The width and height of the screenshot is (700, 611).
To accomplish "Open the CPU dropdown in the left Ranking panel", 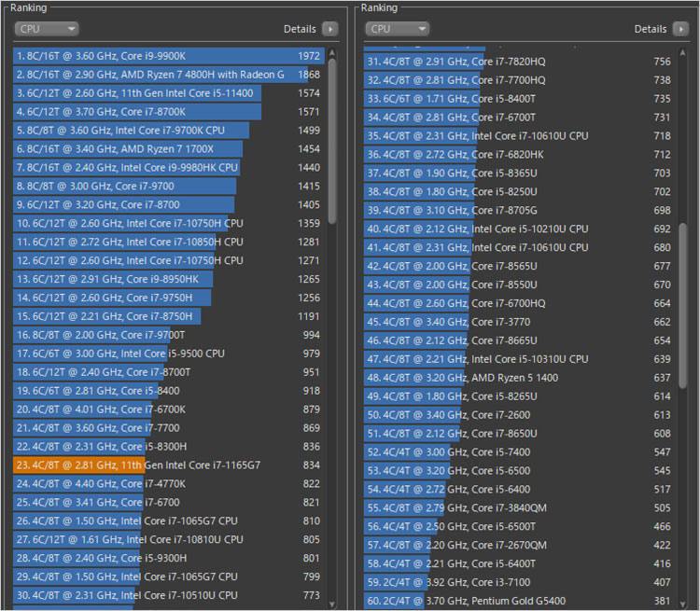I will (46, 29).
